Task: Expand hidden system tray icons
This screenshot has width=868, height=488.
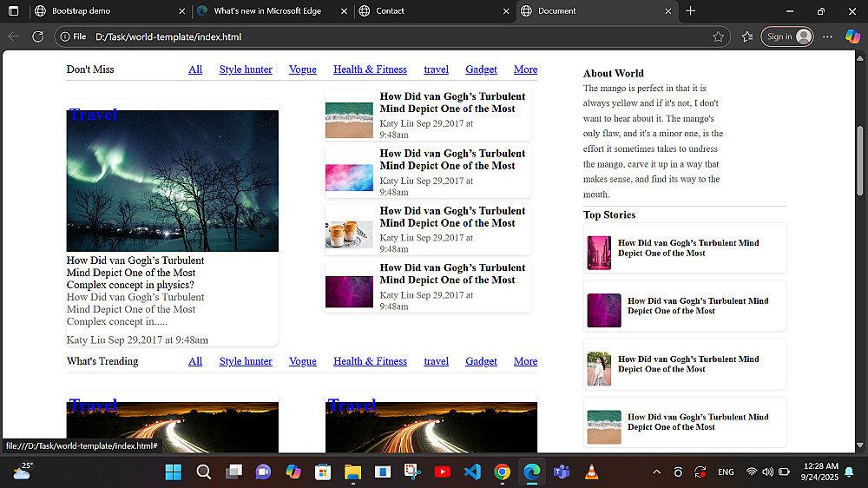Action: tap(656, 472)
